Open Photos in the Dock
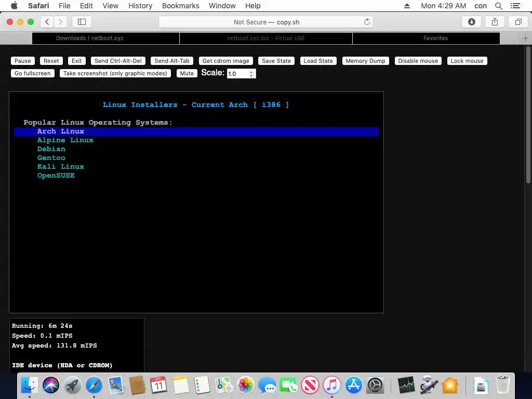 click(x=245, y=385)
